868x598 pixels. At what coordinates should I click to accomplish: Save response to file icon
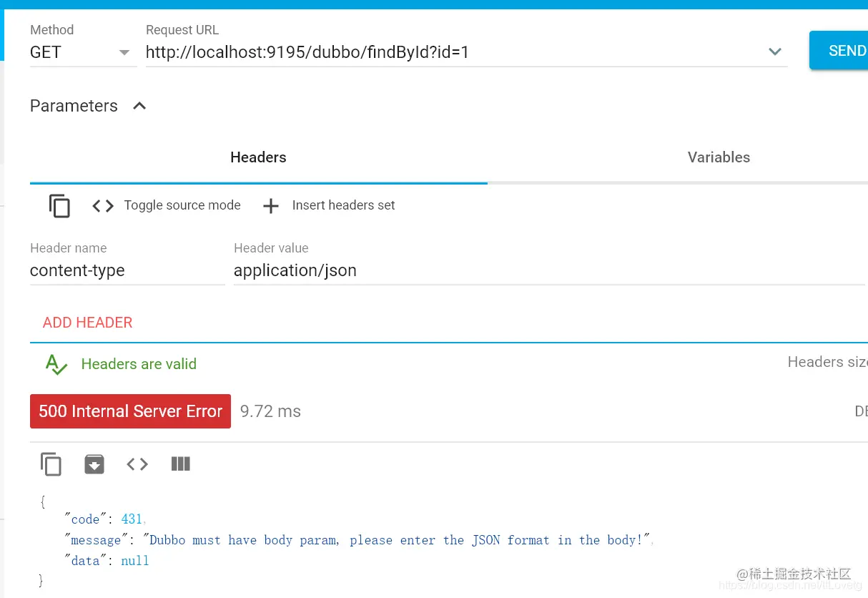(x=94, y=464)
